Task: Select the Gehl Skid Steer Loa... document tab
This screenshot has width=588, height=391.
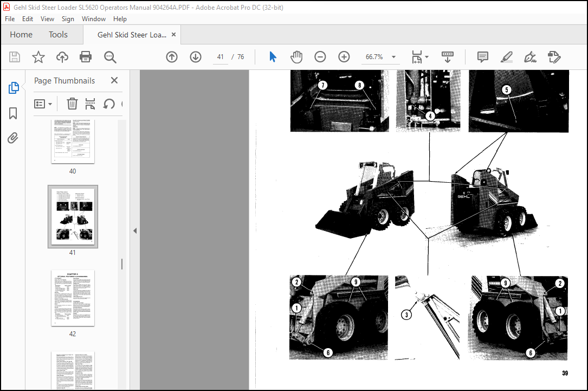Action: point(132,35)
